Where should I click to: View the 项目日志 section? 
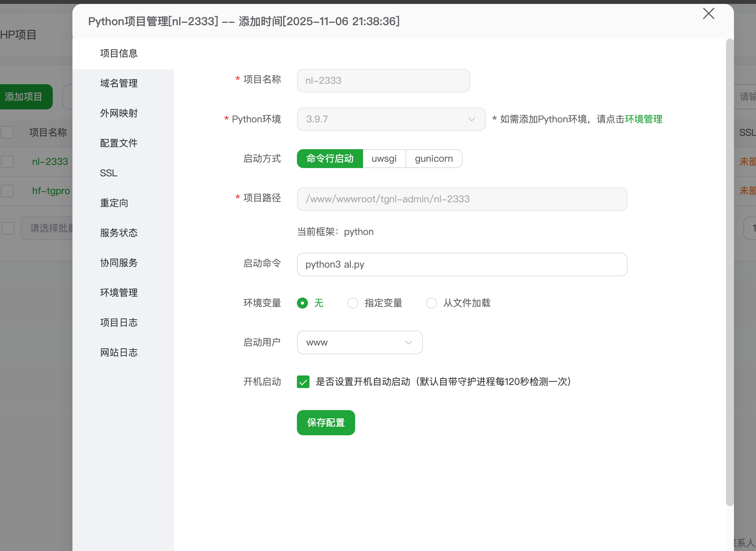pyautogui.click(x=119, y=322)
